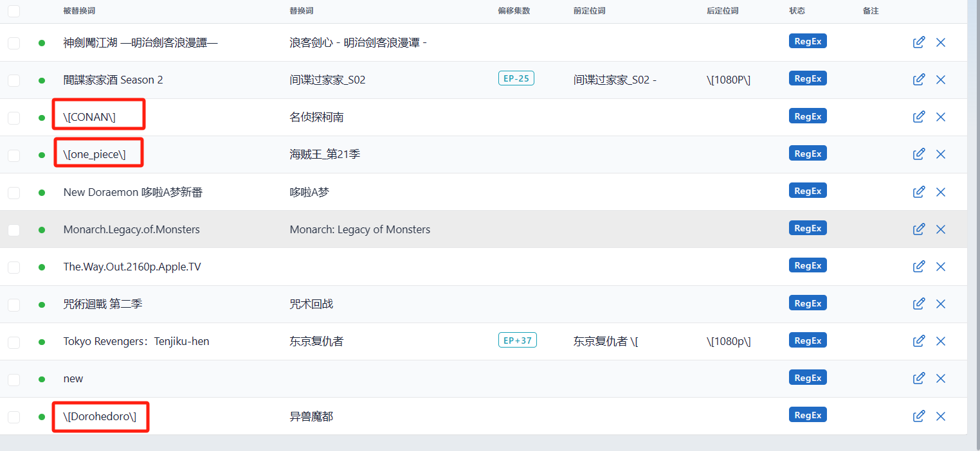Check the 咒術迴戰 第二季 row checkbox
Screen dimensions: 980x451
(x=14, y=304)
